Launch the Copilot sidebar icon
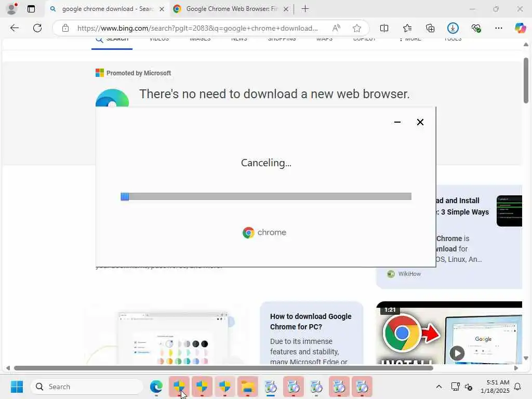Viewport: 532px width, 399px height. [520, 28]
